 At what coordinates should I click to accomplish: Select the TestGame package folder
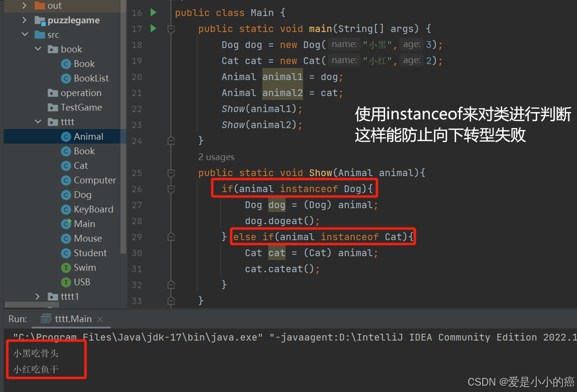point(81,107)
